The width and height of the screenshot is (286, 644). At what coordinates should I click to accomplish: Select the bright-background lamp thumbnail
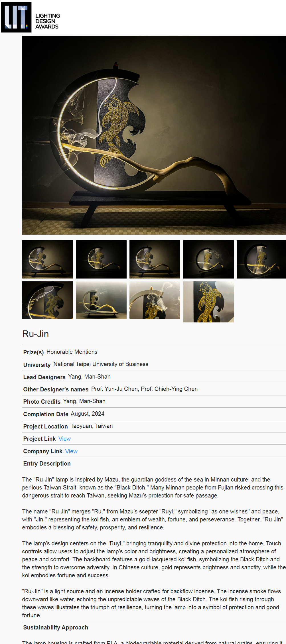pos(101,300)
